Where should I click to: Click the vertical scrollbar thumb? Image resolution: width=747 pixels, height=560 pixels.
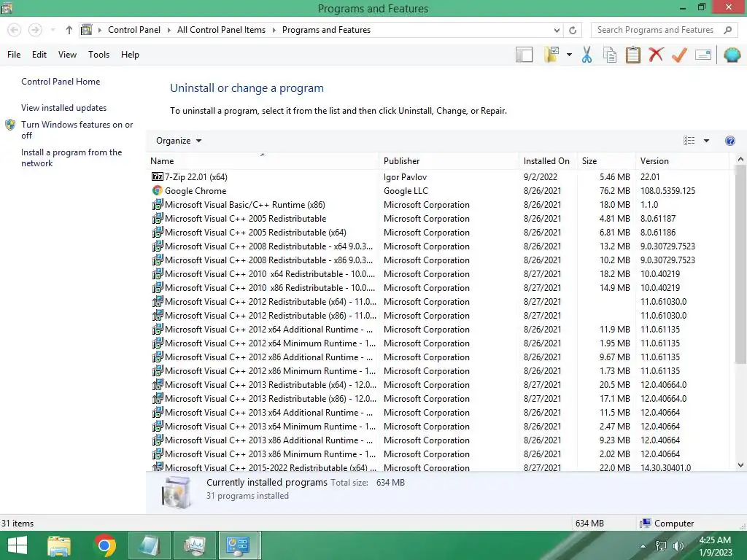(x=740, y=265)
